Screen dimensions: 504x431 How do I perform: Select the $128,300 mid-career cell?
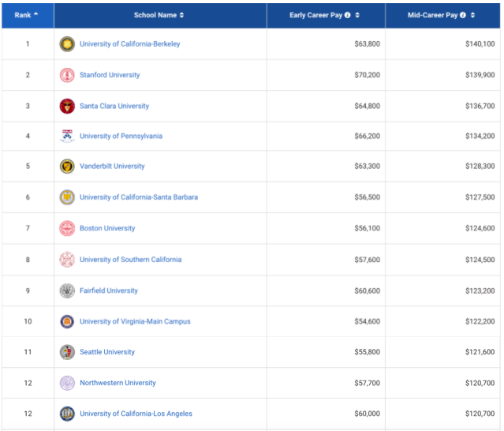pyautogui.click(x=443, y=167)
